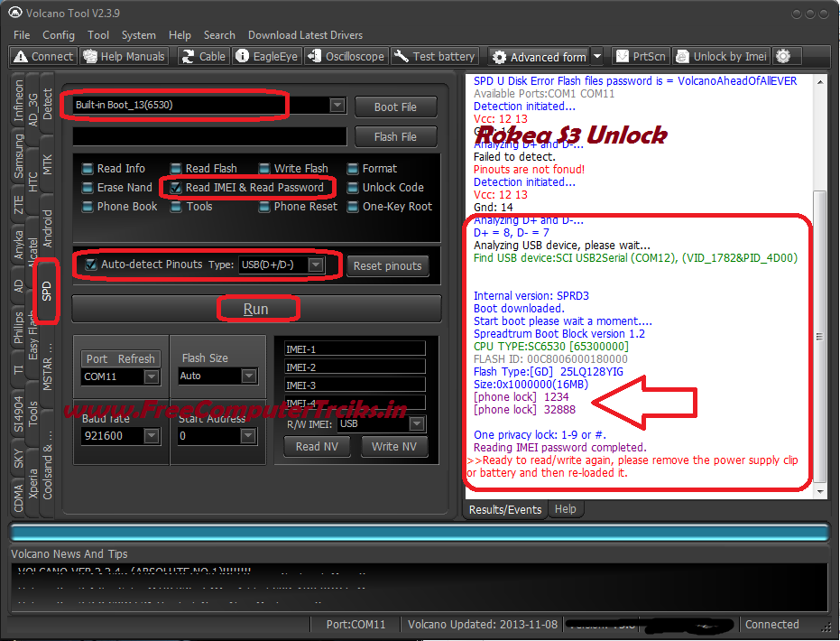This screenshot has width=840, height=641.
Task: Click Test battery wrench icon
Action: (402, 56)
